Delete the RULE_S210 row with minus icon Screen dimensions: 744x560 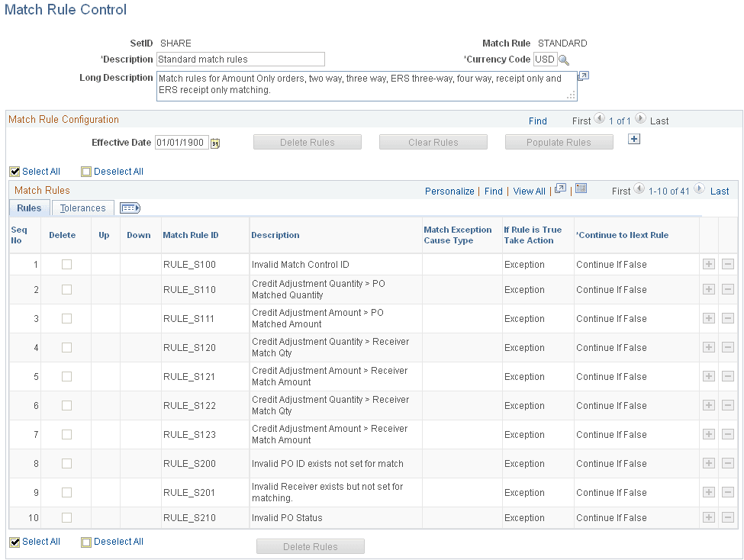[x=728, y=517]
